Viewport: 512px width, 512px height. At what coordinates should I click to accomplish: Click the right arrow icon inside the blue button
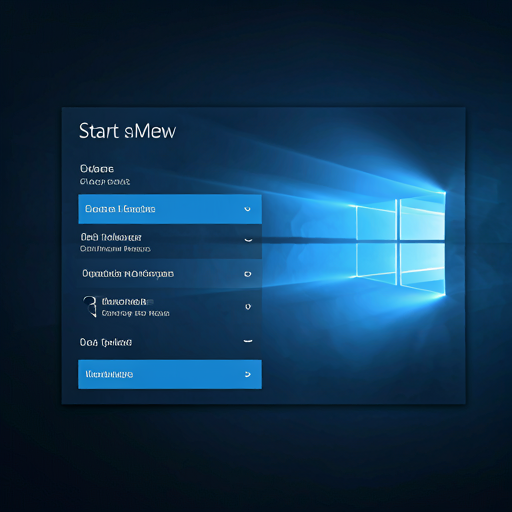pyautogui.click(x=248, y=374)
